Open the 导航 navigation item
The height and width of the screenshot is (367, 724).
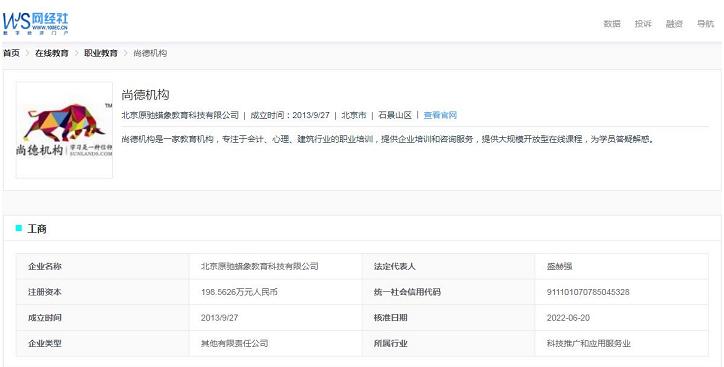pos(705,24)
